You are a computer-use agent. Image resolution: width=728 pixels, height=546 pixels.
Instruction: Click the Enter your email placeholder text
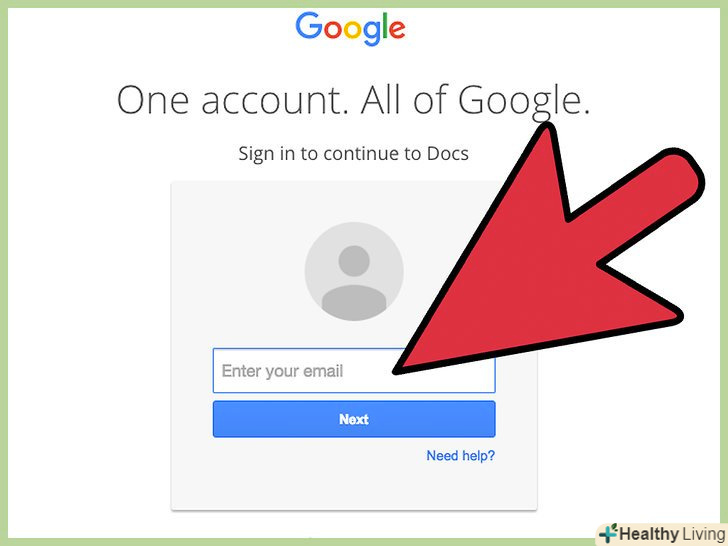[x=282, y=371]
